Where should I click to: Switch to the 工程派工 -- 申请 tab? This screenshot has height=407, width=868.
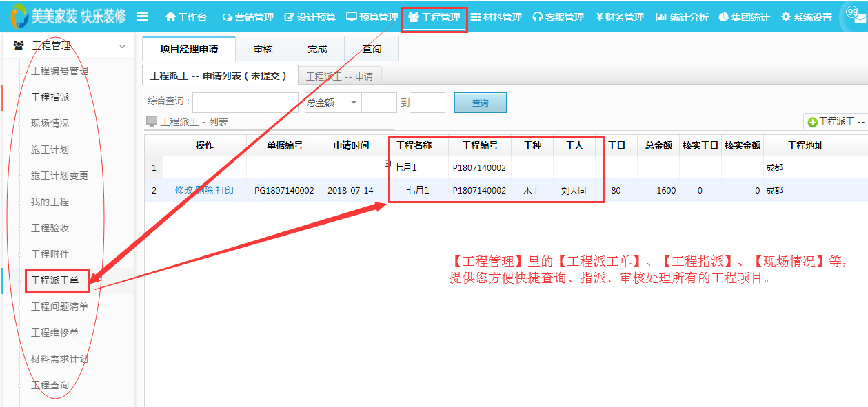(339, 76)
